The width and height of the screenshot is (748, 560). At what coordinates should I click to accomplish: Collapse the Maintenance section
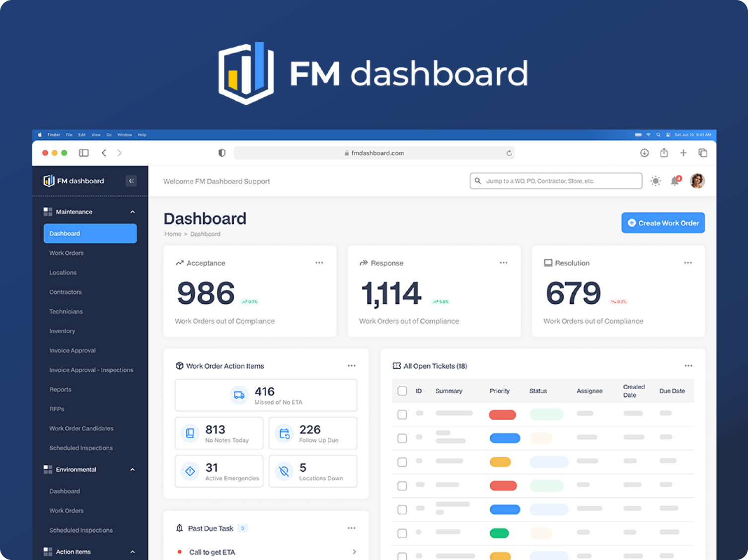133,212
